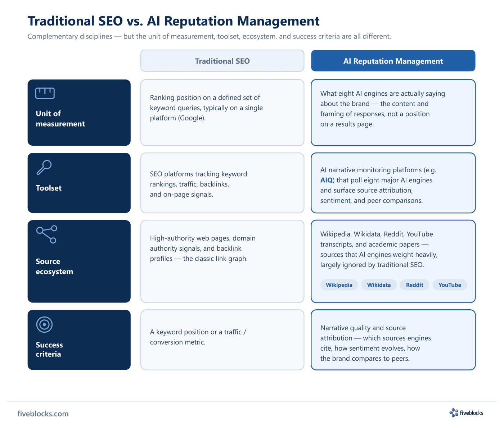Click text 'the brand compares to peers.'
The height and width of the screenshot is (428, 504).
[365, 359]
